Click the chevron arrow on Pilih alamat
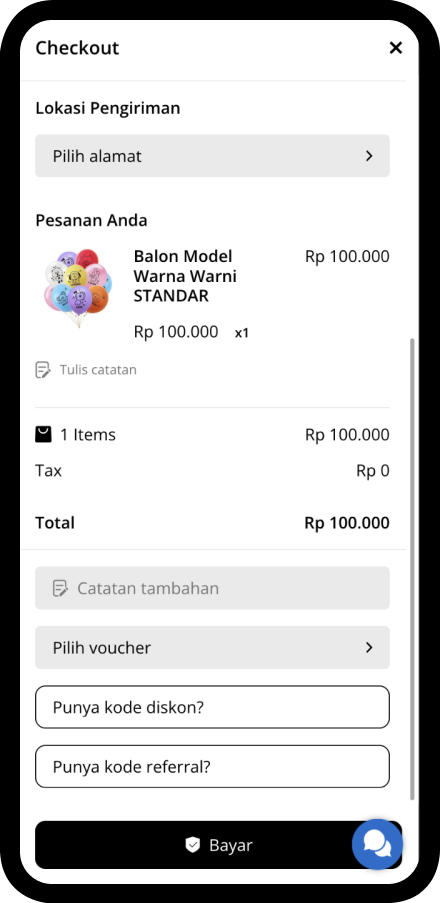The width and height of the screenshot is (440, 903). 369,156
